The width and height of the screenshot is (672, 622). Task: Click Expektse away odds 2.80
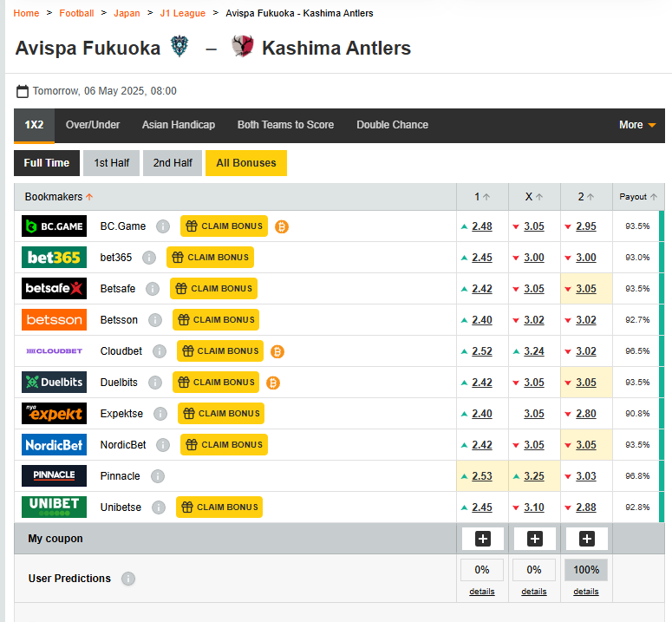coord(586,414)
